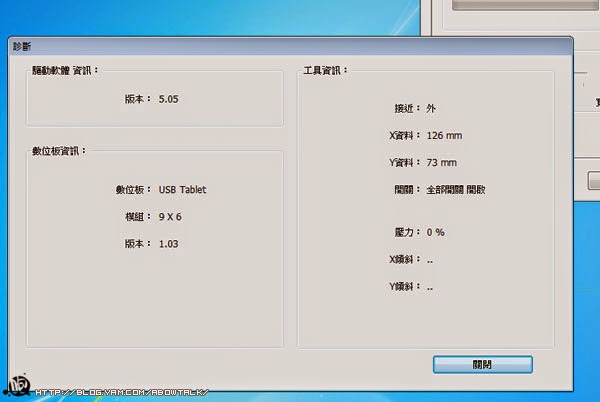This screenshot has width=600, height=402.
Task: Click the 驅動軟體 資訊 group label
Action: (65, 70)
